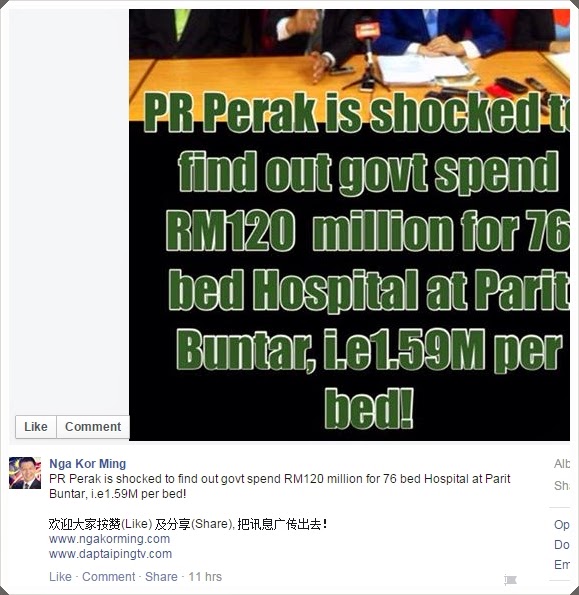579x595 pixels.
Task: Click the truncated 'Sh' link on right
Action: point(562,486)
